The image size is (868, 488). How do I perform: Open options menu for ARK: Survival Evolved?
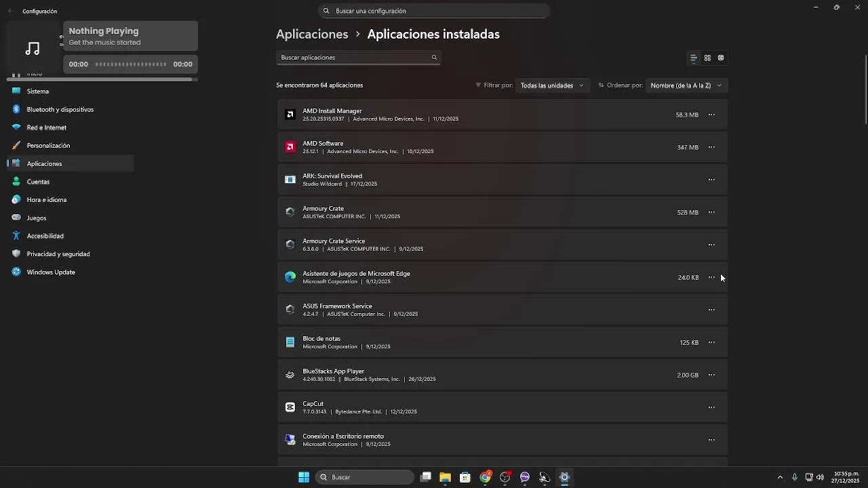711,180
